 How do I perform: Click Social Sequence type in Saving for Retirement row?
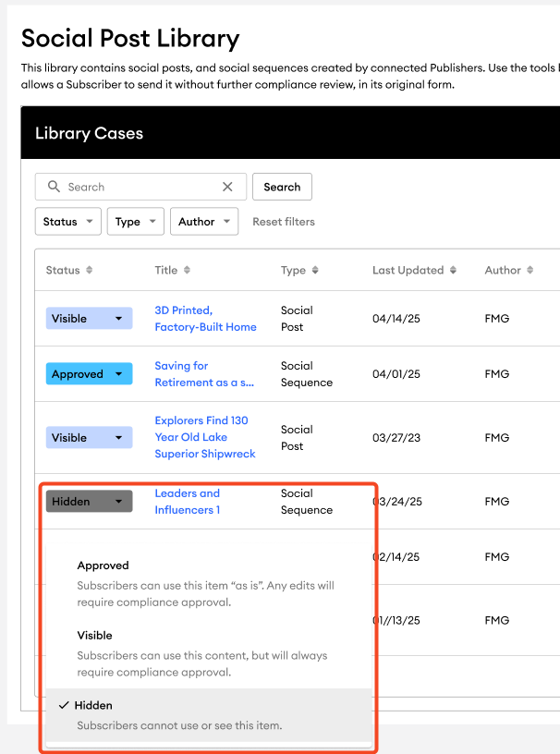coord(307,374)
